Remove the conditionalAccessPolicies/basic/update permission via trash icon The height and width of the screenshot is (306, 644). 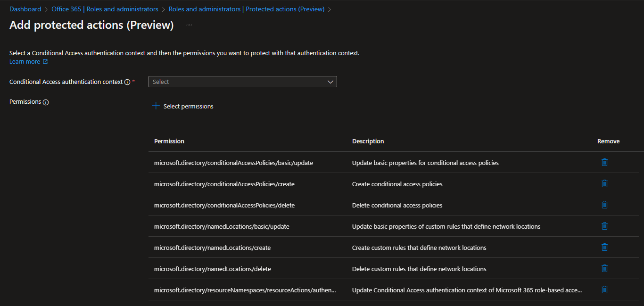click(604, 162)
